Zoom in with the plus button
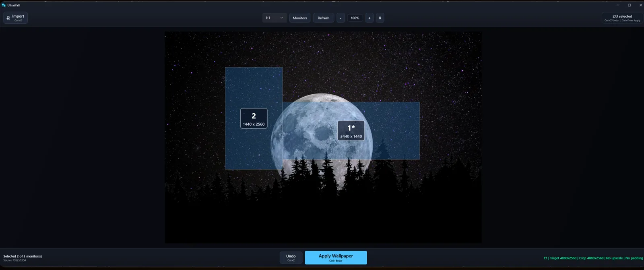Viewport: 644px width, 270px height. (369, 18)
